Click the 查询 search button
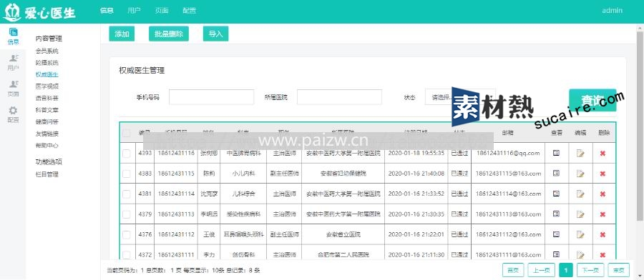The image size is (644, 280). tap(592, 100)
